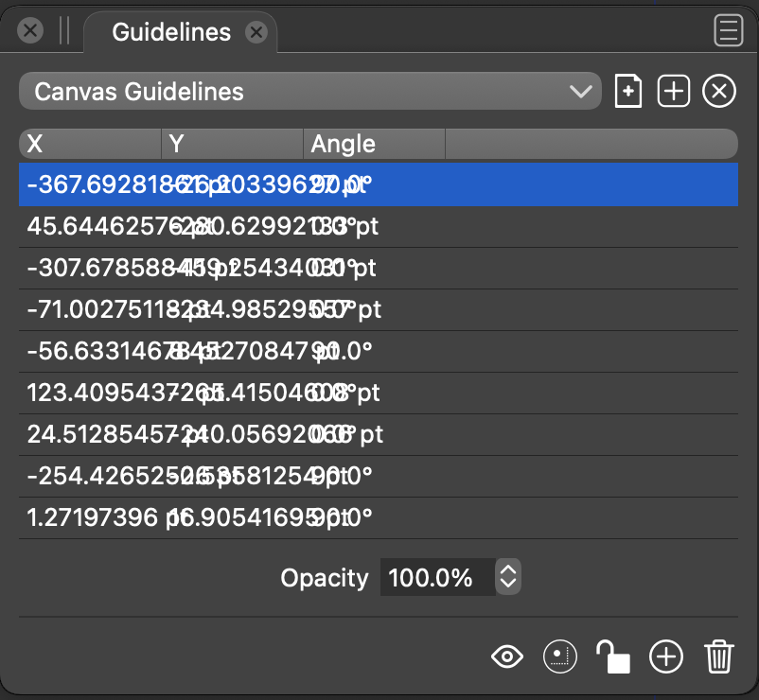Viewport: 759px width, 700px height.
Task: Click the X column header
Action: (x=90, y=144)
